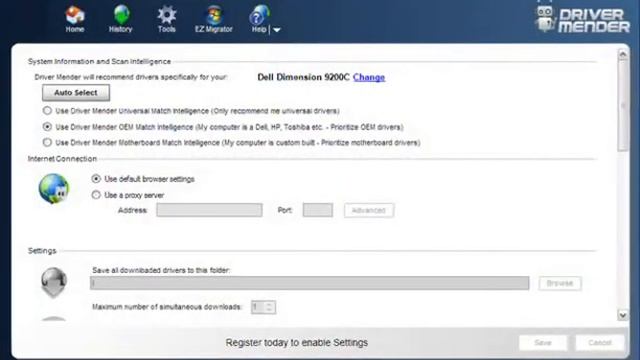
Task: Open the Home page icon
Action: 75,19
